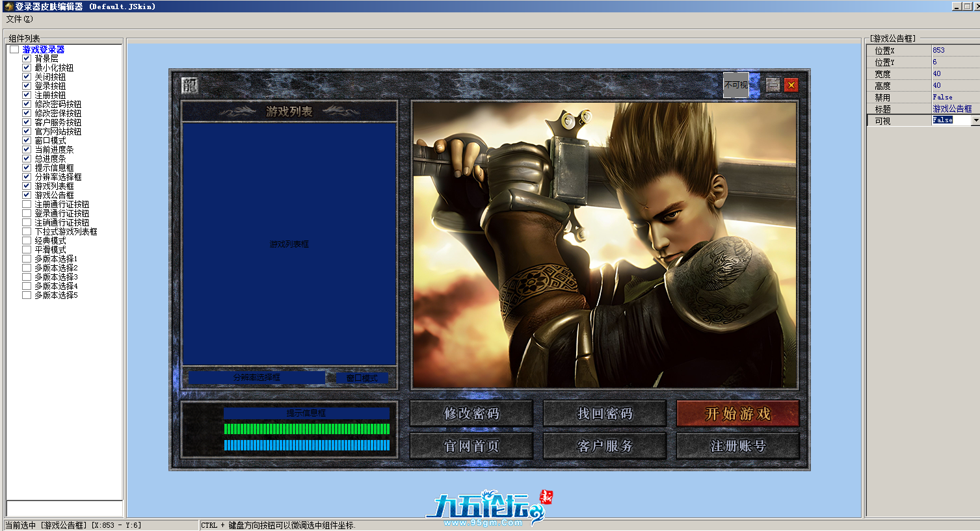The width and height of the screenshot is (980, 531).
Task: Click the app icon in the title bar
Action: click(8, 6)
